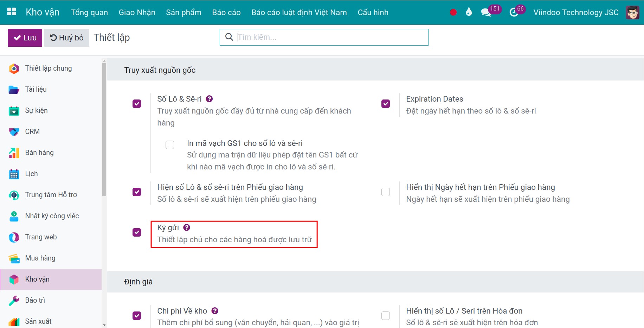Open Tài liệu settings in sidebar
This screenshot has height=328, width=644.
click(x=51, y=89)
